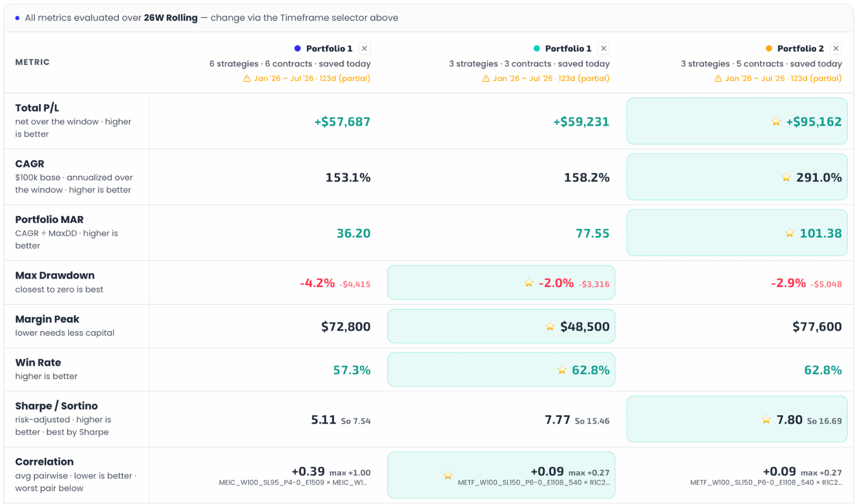Click the '-$5,048' drawdown dollar amount

(827, 284)
